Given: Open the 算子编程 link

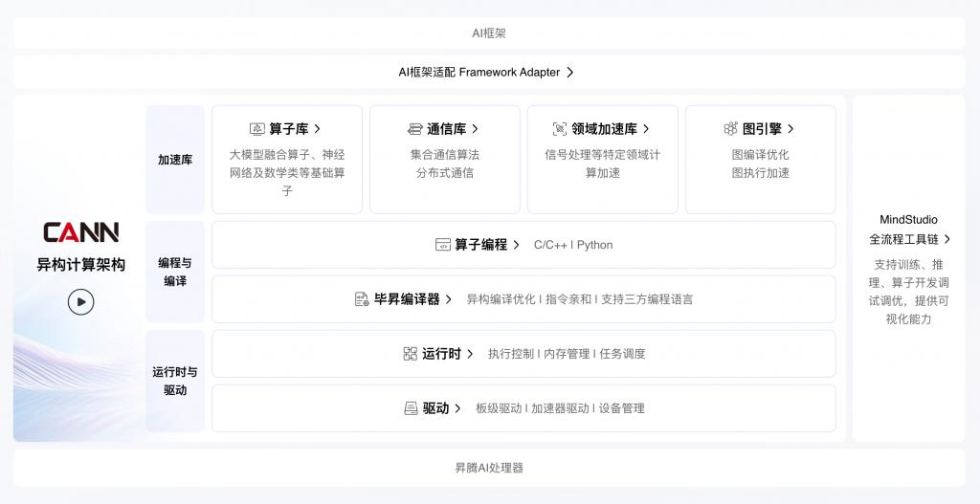Looking at the screenshot, I should 480,245.
